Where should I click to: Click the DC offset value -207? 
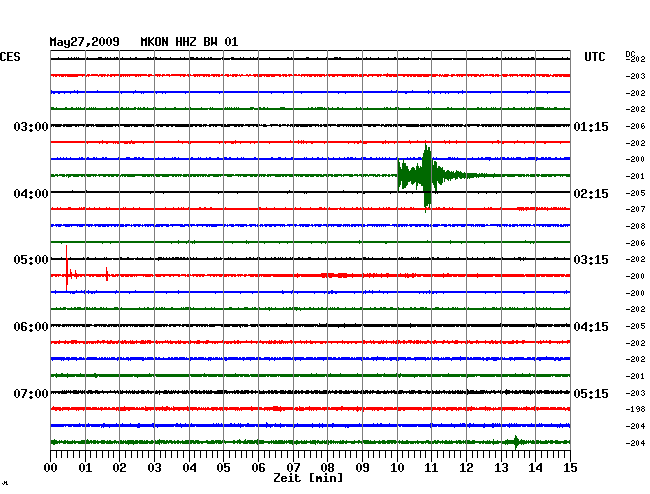635,209
